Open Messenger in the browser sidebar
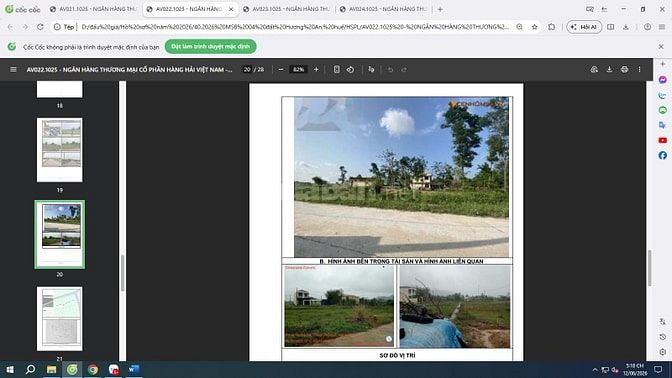This screenshot has height=378, width=672. [663, 80]
